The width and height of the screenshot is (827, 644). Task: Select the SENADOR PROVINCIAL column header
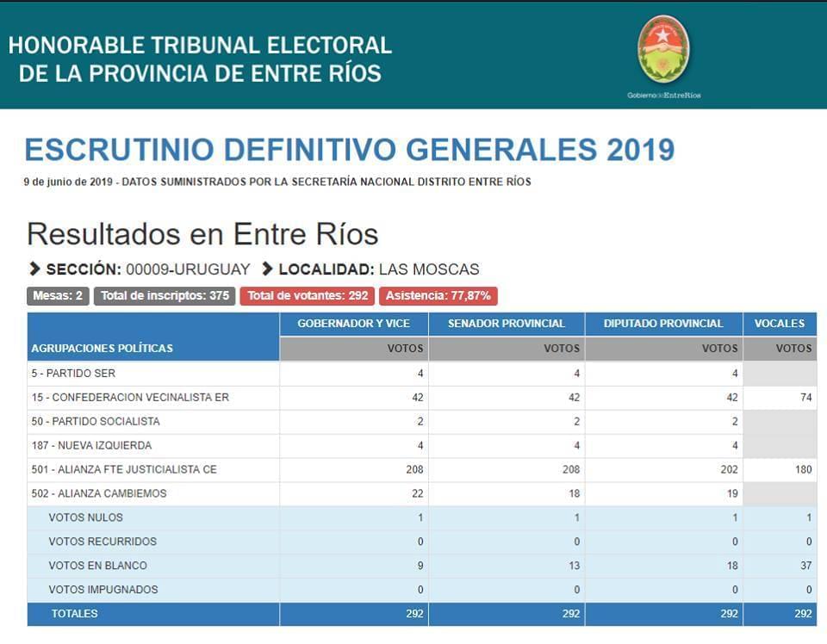[x=507, y=324]
